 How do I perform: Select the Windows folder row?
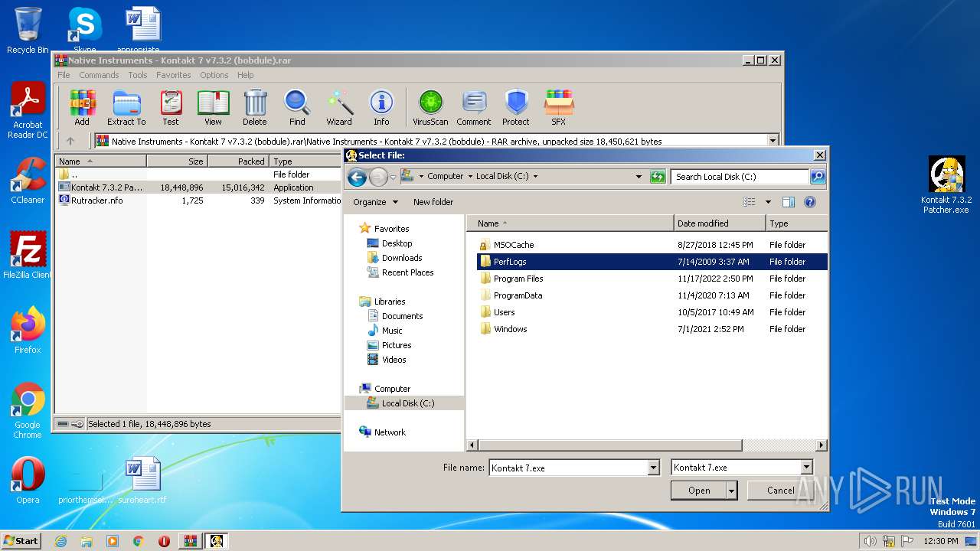(x=652, y=329)
